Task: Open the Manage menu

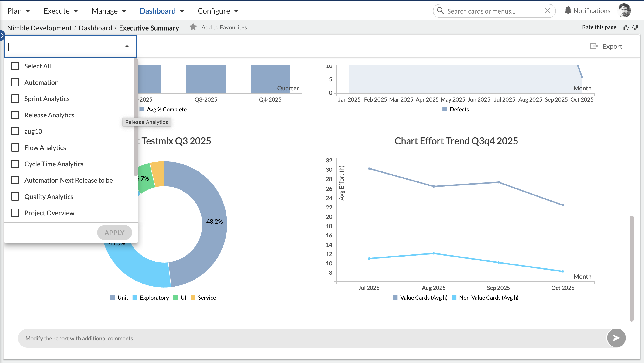Action: click(109, 11)
